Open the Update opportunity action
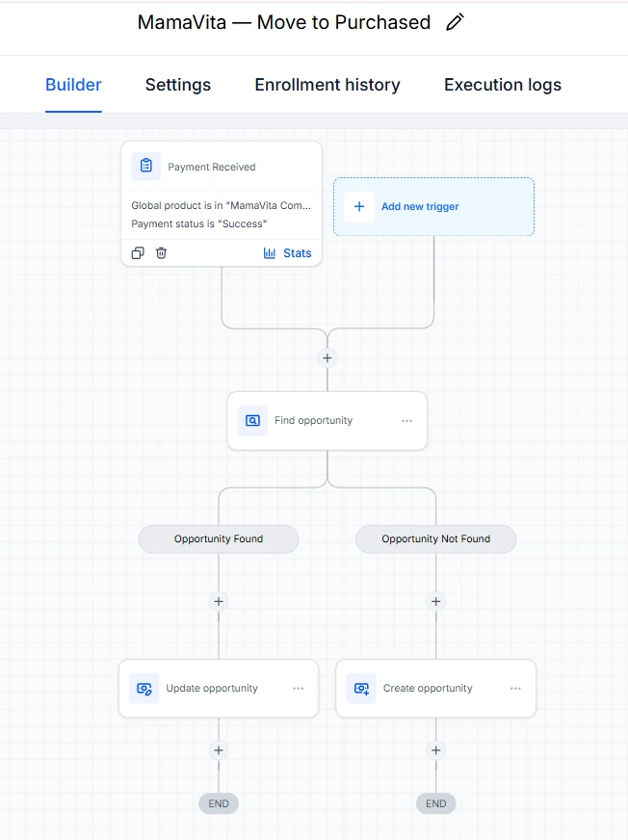This screenshot has width=628, height=840. pyautogui.click(x=219, y=689)
